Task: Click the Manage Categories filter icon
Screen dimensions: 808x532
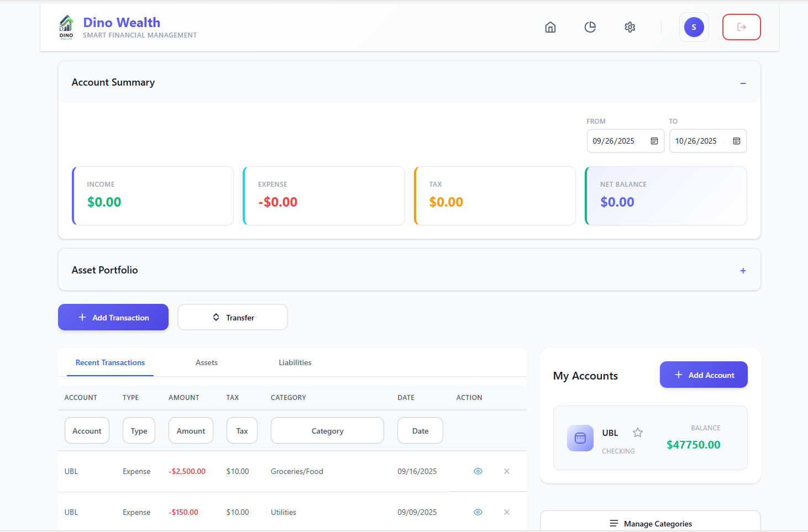Action: [x=613, y=523]
